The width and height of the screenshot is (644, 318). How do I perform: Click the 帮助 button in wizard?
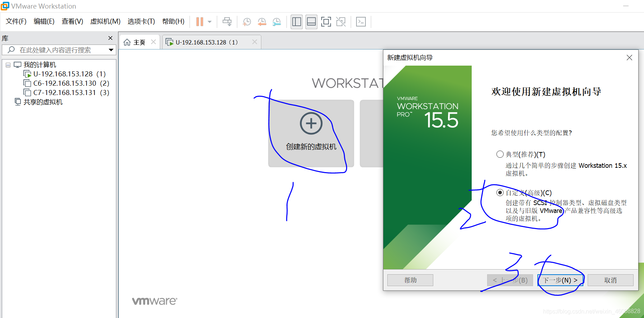pos(410,280)
